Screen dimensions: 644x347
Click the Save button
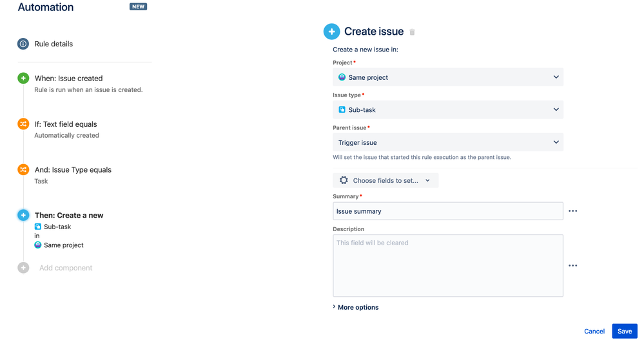pos(624,331)
